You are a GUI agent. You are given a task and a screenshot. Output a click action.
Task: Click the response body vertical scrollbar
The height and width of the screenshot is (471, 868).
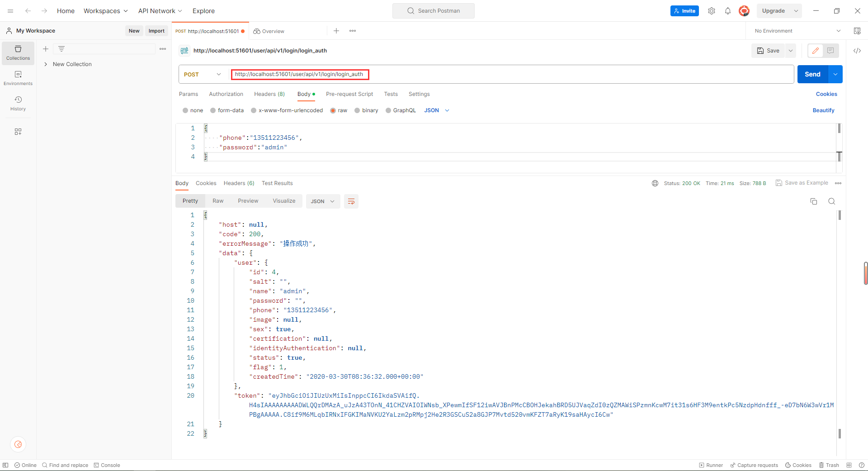[x=840, y=317]
